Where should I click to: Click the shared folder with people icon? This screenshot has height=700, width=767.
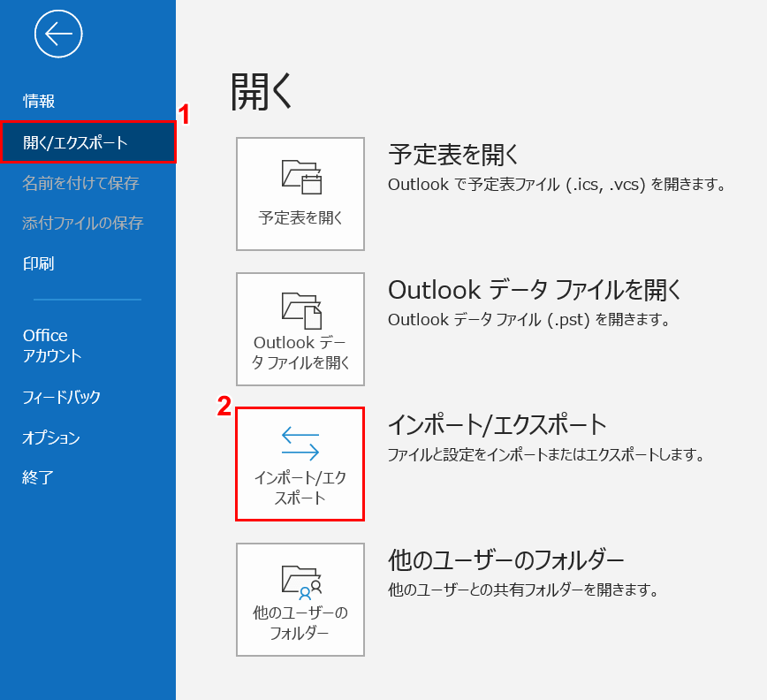(x=300, y=580)
